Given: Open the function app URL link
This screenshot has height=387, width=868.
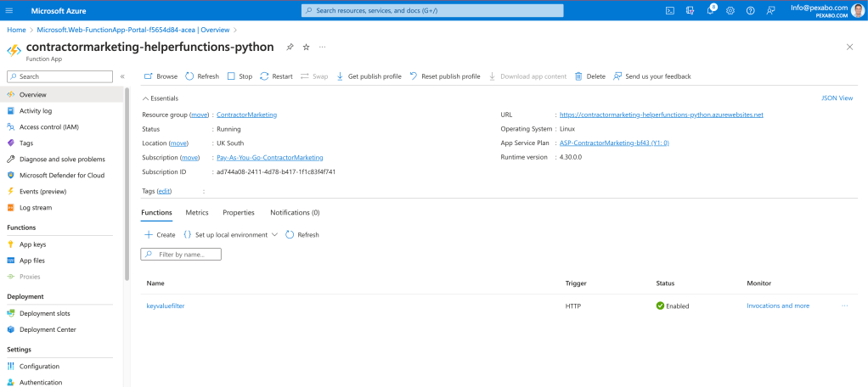Looking at the screenshot, I should point(662,115).
